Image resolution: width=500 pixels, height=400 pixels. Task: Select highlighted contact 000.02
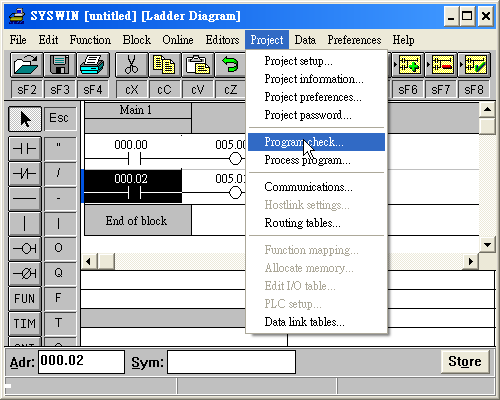[133, 186]
